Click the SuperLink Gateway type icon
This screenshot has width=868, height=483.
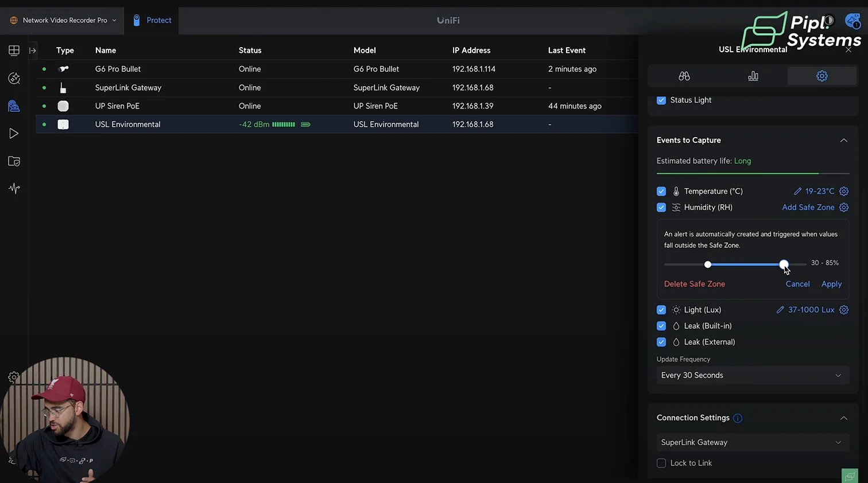click(63, 88)
